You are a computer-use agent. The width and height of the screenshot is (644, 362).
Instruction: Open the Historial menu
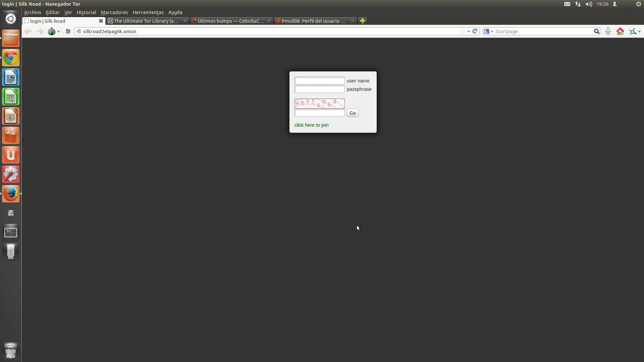tap(86, 12)
